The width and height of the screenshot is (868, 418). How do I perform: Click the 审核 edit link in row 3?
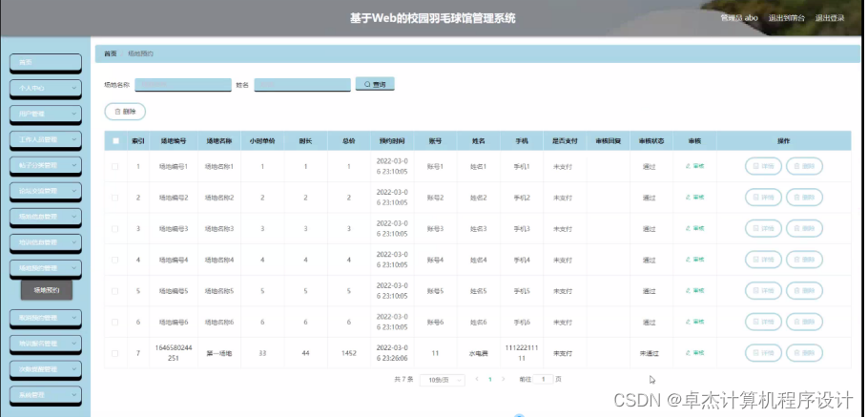694,228
